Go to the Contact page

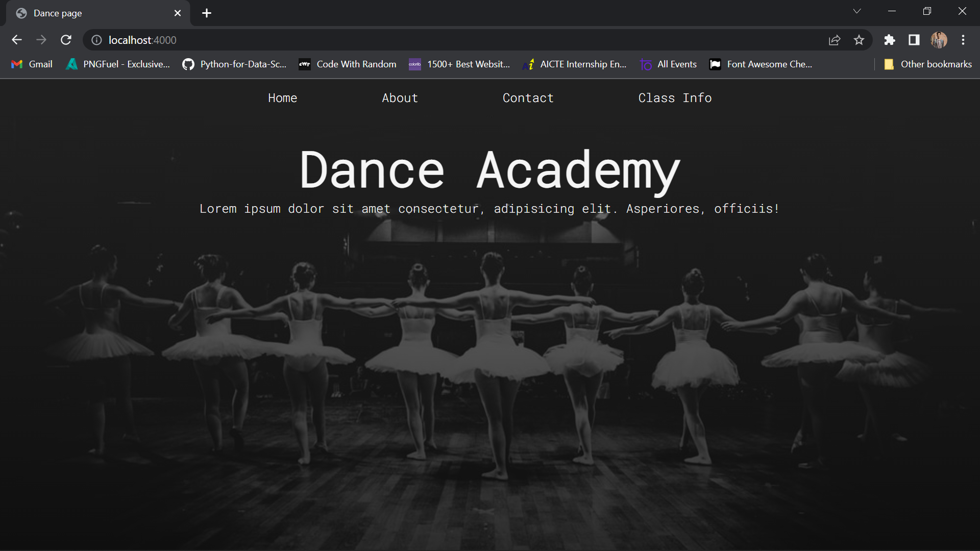(x=528, y=98)
